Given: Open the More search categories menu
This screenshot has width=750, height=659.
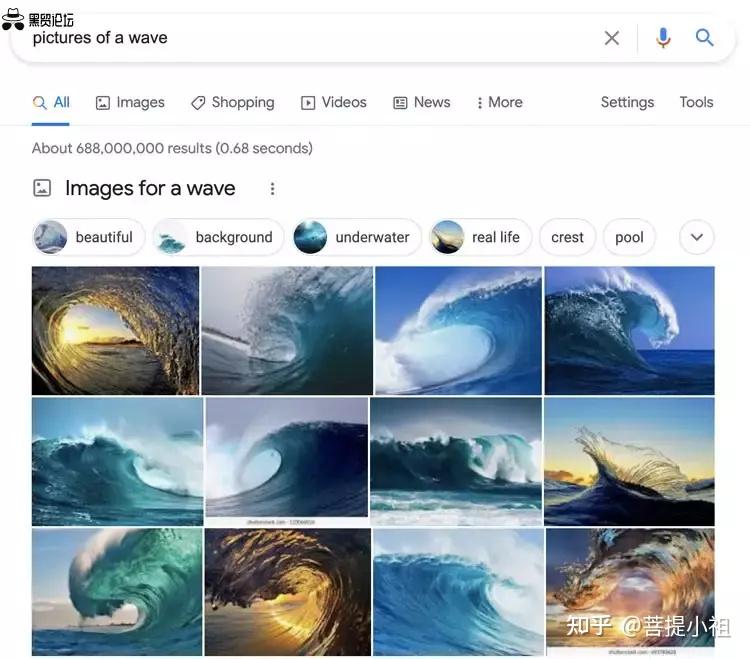Looking at the screenshot, I should [x=499, y=102].
